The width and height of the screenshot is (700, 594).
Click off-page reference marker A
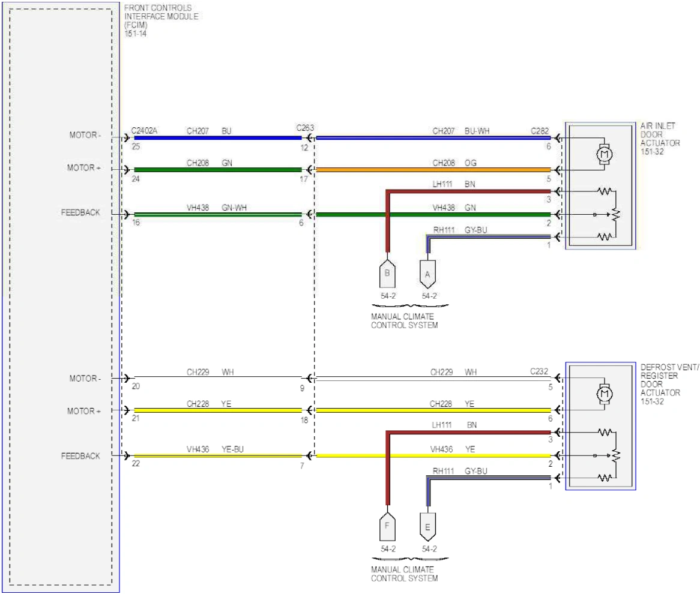pyautogui.click(x=427, y=274)
